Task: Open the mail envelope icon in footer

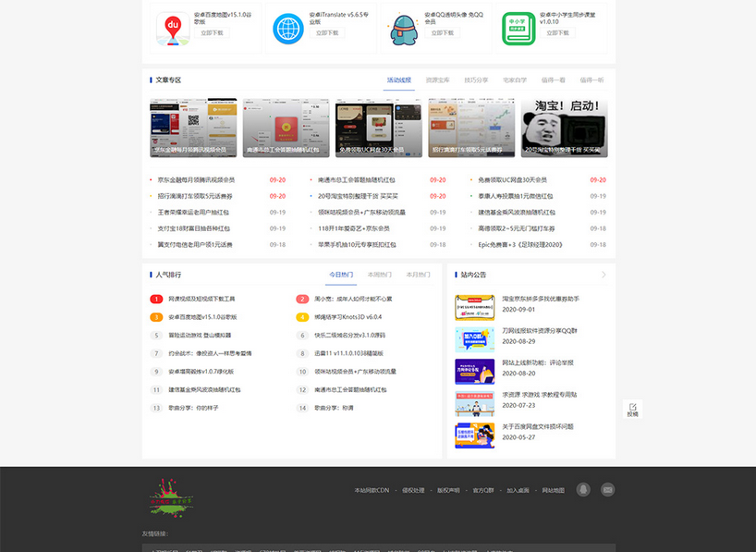Action: coord(607,488)
